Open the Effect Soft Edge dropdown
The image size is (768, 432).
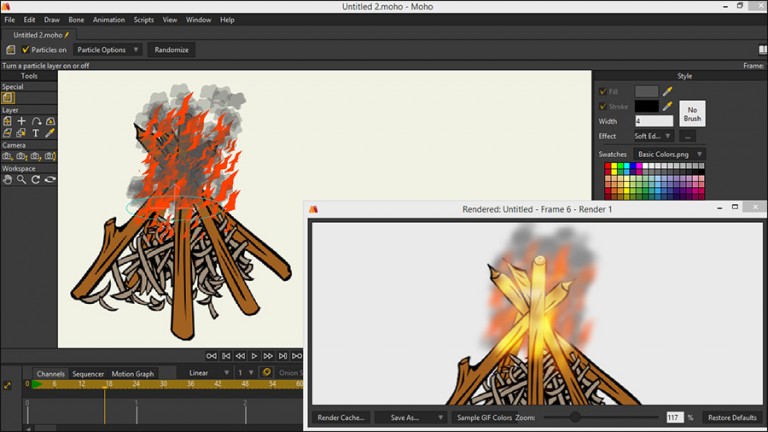pos(652,136)
